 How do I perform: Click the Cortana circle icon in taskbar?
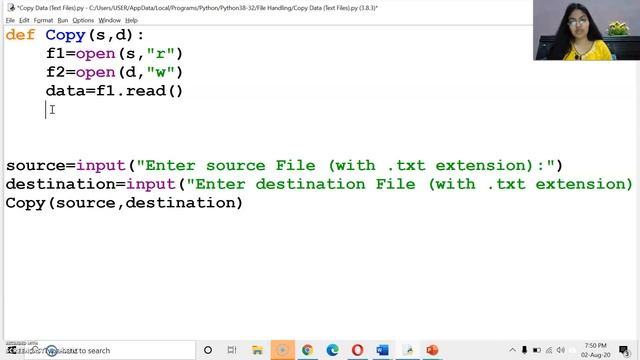point(208,350)
